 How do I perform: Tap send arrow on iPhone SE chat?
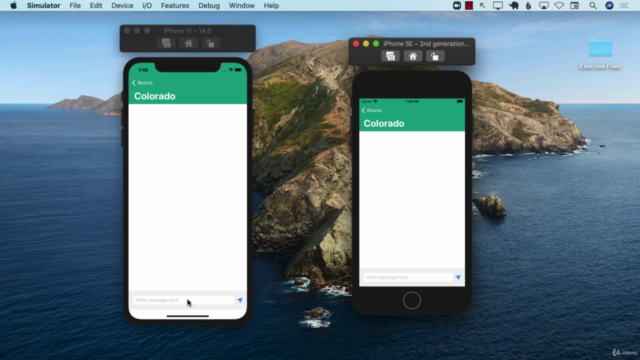tap(458, 277)
